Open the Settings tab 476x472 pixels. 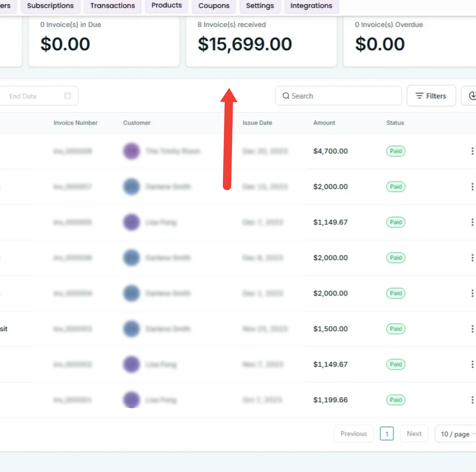coord(260,5)
